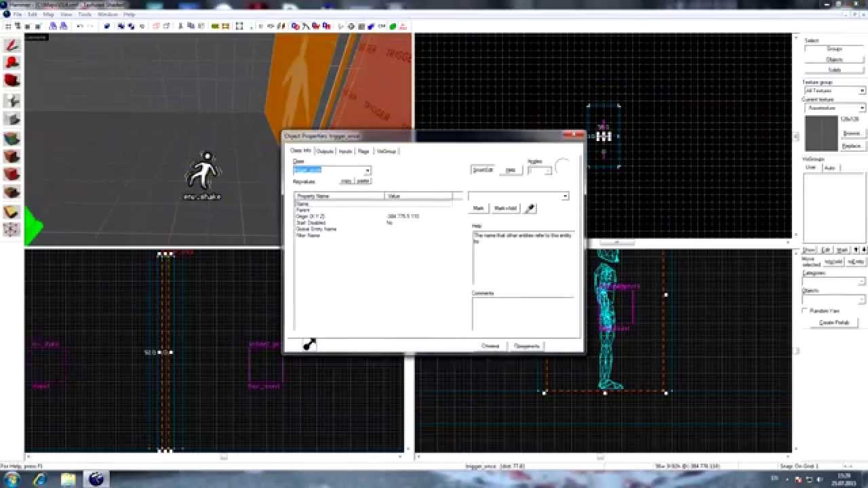
Task: Select the Start Disabled property row
Action: [373, 222]
